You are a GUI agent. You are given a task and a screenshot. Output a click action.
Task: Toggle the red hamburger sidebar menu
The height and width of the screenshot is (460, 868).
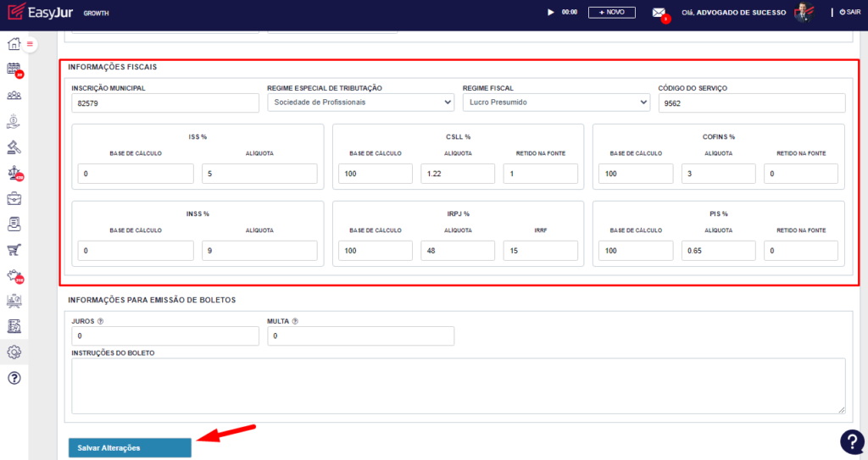coord(30,44)
